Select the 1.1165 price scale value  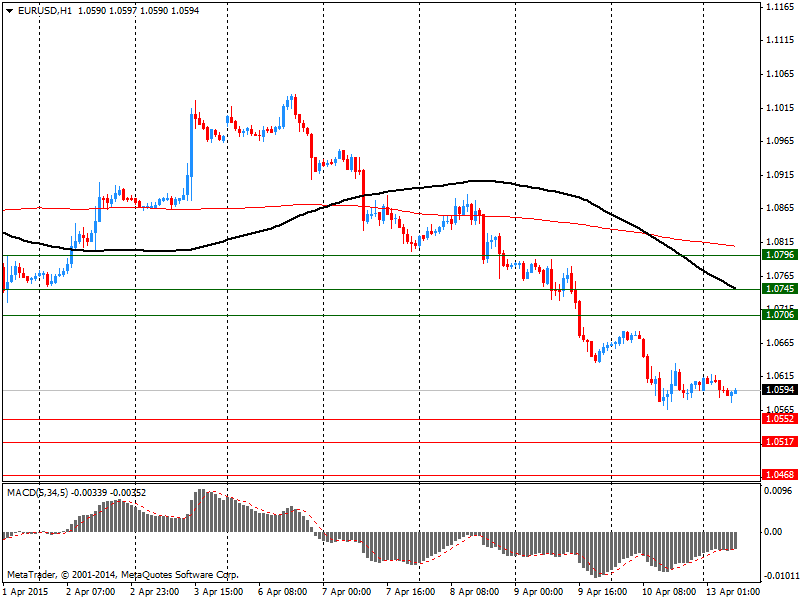(780, 6)
